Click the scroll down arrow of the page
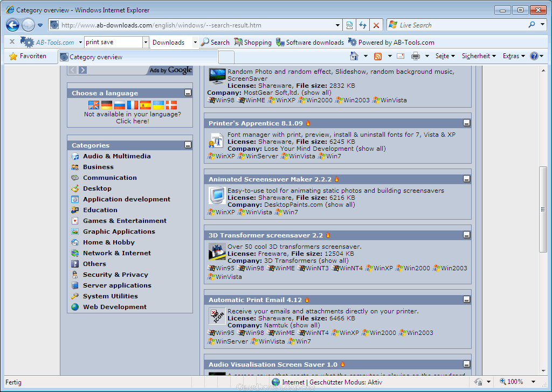This screenshot has height=392, width=552. (543, 371)
